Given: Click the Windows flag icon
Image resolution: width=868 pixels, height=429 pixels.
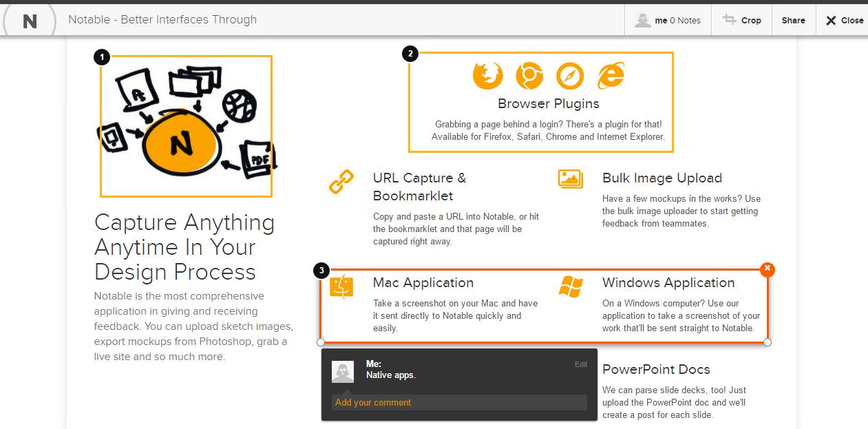Looking at the screenshot, I should 571,286.
